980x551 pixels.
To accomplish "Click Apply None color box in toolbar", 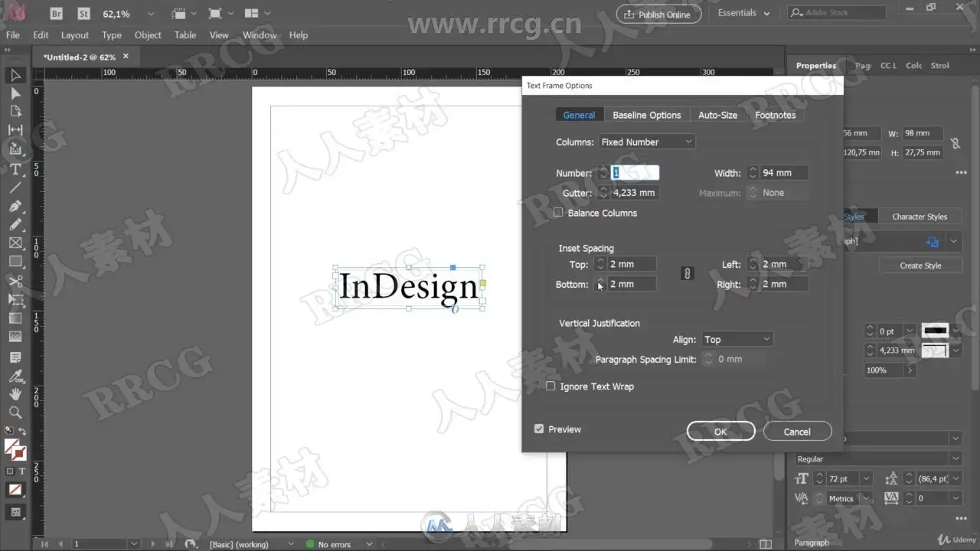I will click(15, 490).
